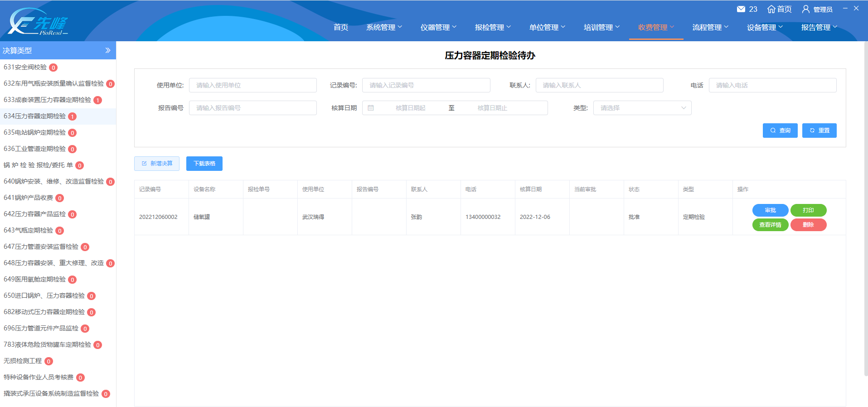This screenshot has width=868, height=407.
Task: Expand the 系统管理 dropdown menu
Action: point(384,27)
